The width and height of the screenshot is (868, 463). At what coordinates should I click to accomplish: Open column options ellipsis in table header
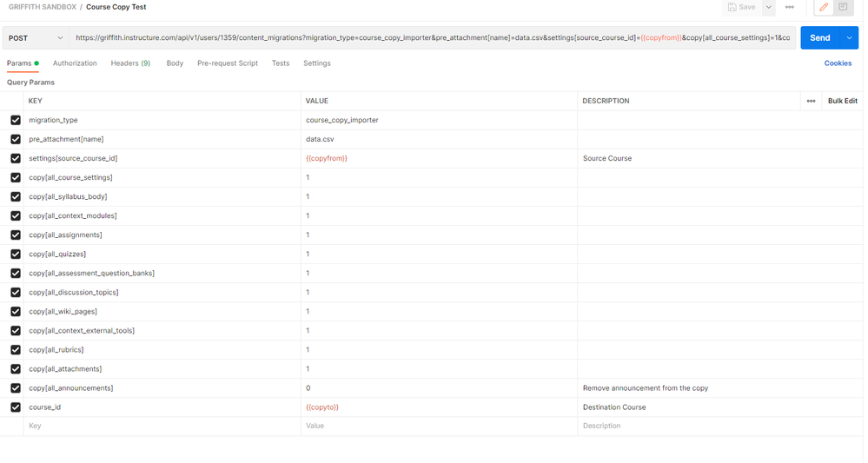(811, 101)
